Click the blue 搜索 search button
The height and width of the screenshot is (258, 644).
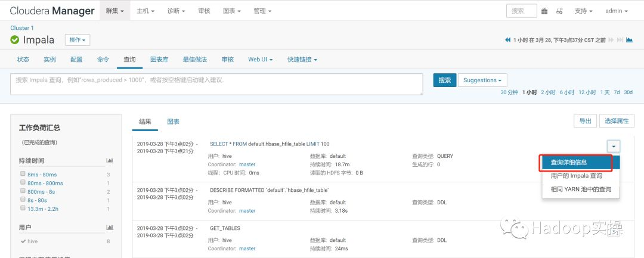(x=444, y=80)
